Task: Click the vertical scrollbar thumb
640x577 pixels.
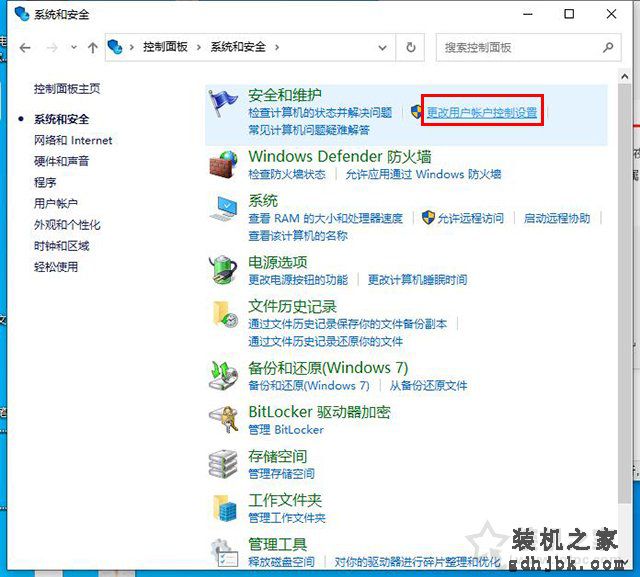Action: [x=624, y=294]
